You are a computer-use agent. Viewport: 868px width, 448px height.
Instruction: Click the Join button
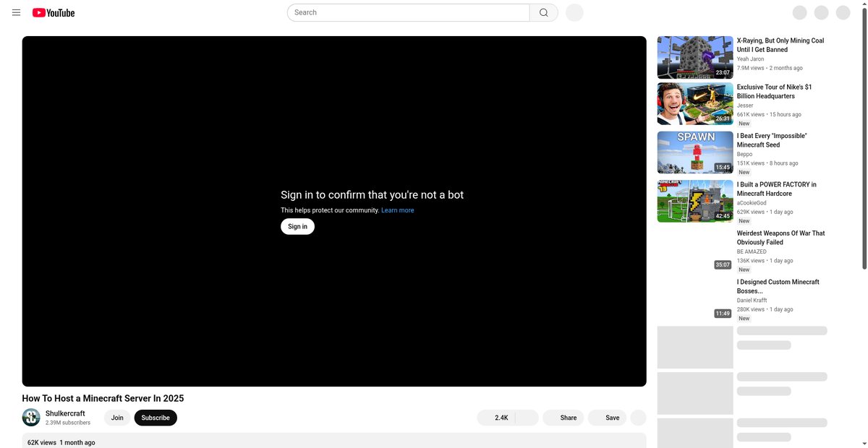(117, 418)
